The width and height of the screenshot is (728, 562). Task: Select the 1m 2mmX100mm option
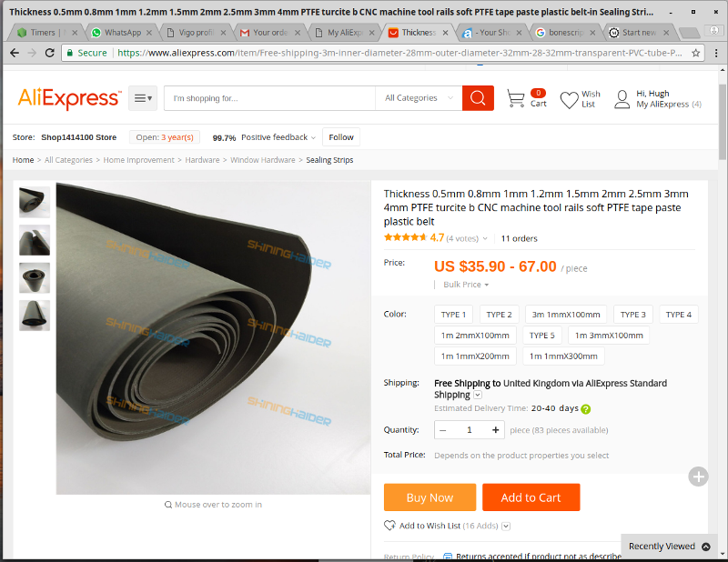pyautogui.click(x=475, y=335)
